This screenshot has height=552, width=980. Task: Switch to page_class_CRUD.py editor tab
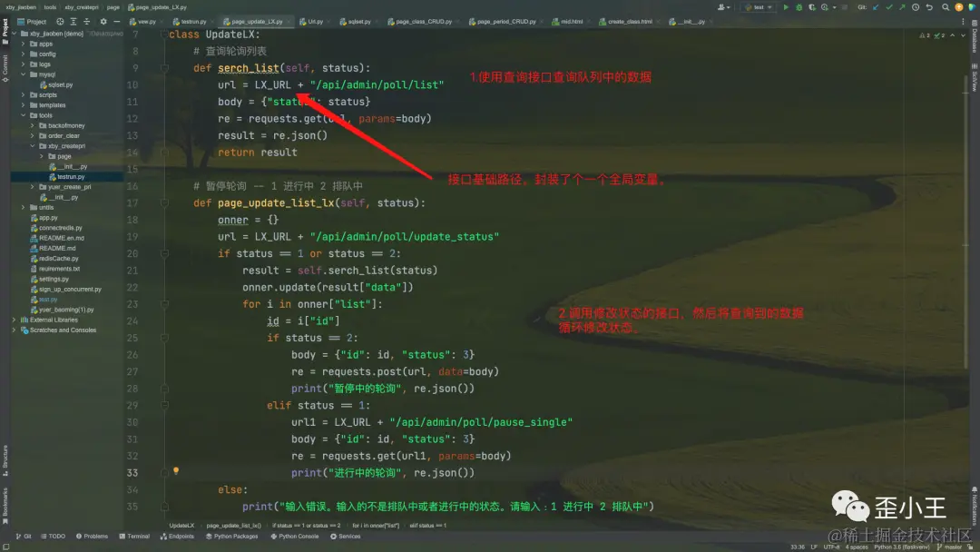pyautogui.click(x=423, y=21)
